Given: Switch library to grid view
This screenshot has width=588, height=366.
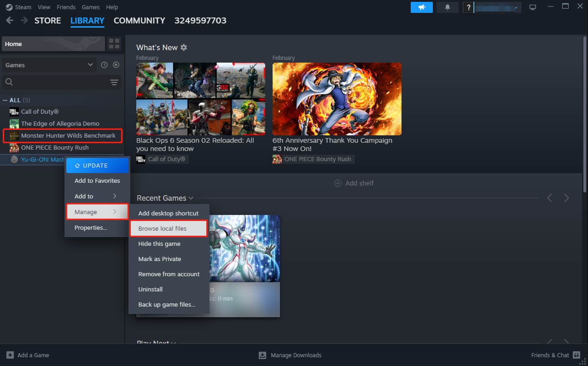Looking at the screenshot, I should coord(114,43).
